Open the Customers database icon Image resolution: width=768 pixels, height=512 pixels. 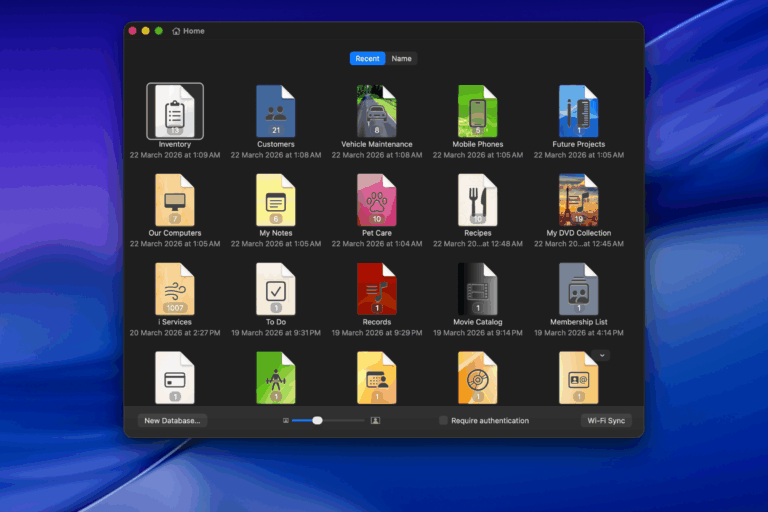276,111
